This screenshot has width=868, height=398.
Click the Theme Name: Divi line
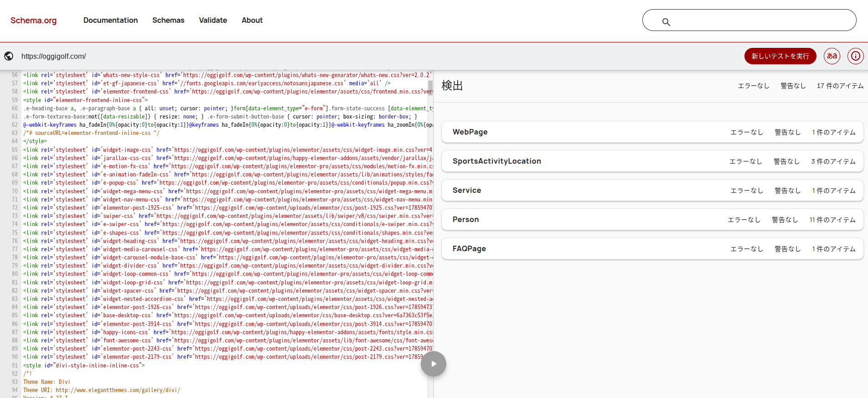[x=47, y=382]
